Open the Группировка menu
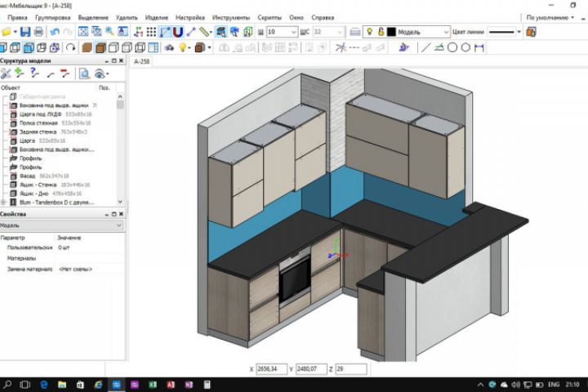This screenshot has width=588, height=392. (x=53, y=18)
